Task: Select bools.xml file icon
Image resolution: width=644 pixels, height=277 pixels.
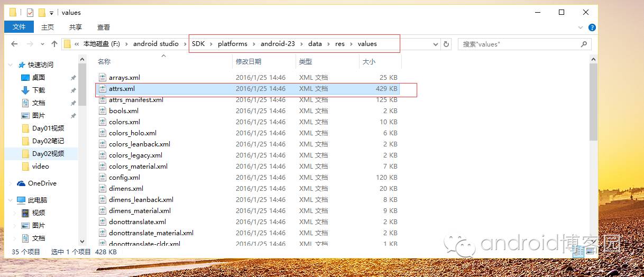Action: [103, 111]
